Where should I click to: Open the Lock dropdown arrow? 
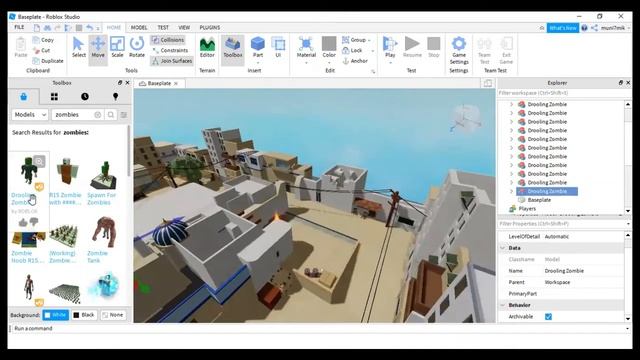(373, 51)
